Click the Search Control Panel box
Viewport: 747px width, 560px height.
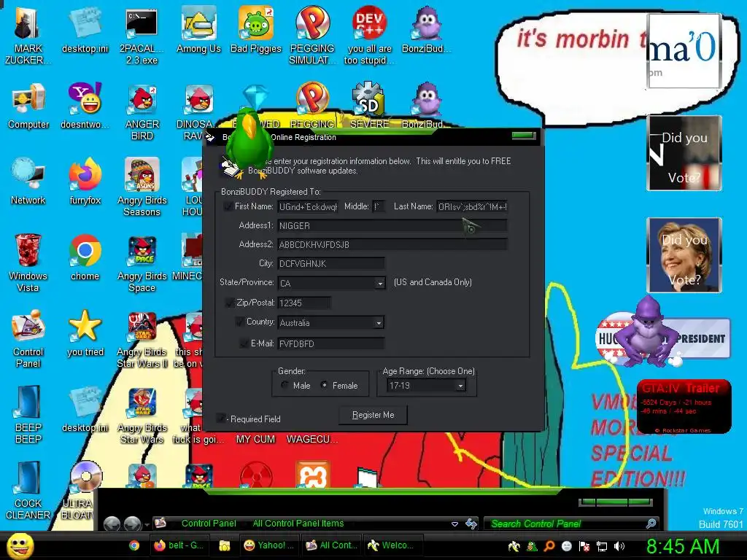pos(571,524)
